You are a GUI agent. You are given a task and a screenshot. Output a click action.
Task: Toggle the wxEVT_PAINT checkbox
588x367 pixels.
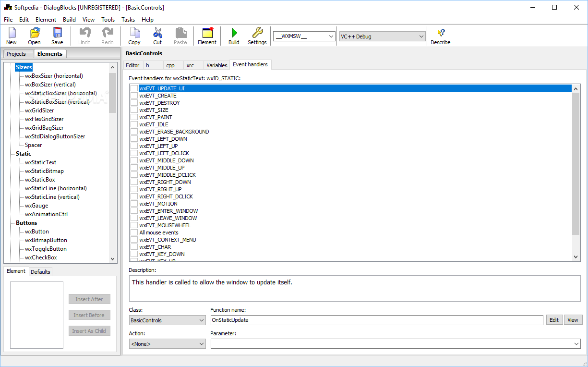coord(134,117)
